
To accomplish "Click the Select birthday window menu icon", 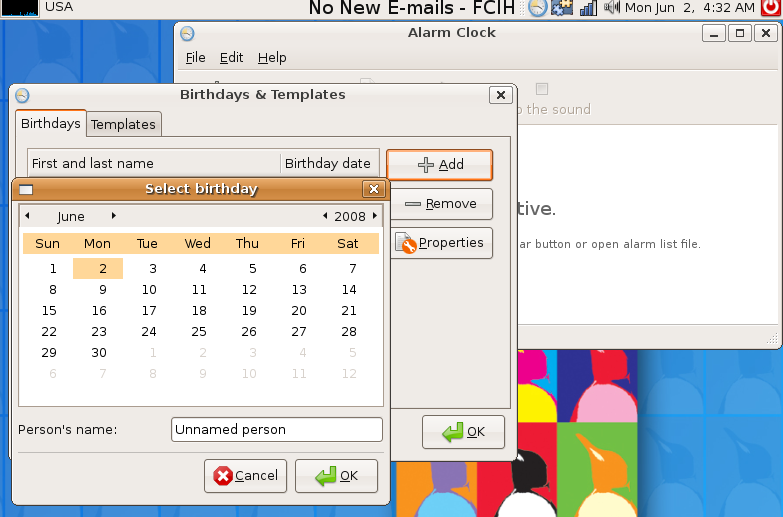I will pos(26,189).
